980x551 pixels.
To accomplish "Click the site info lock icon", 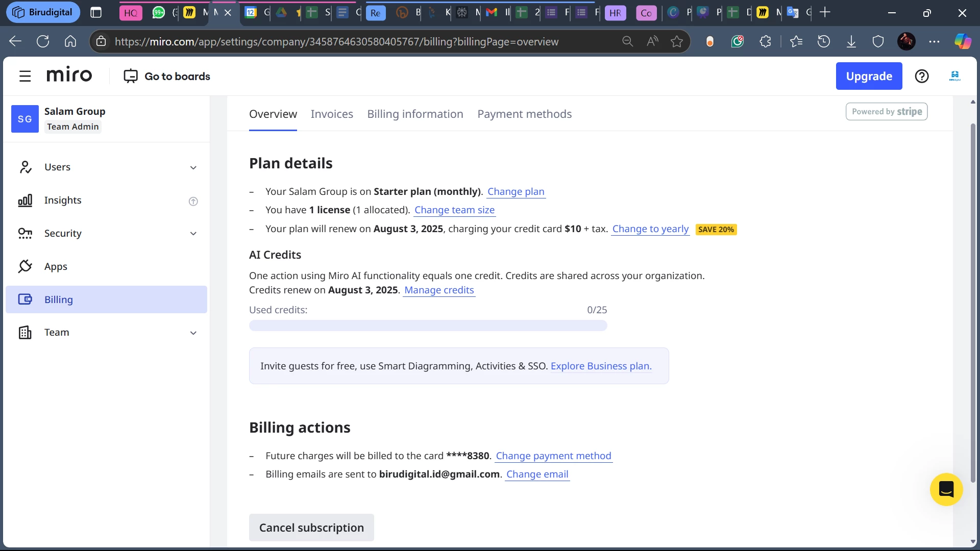I will (101, 41).
